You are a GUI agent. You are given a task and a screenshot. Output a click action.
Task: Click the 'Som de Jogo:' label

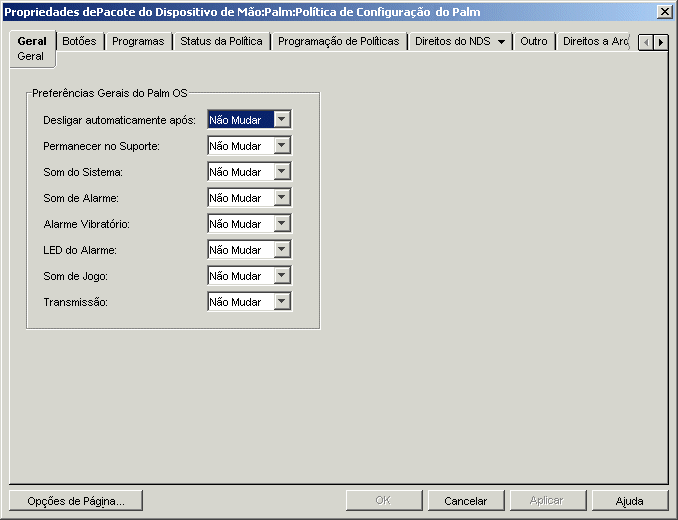pyautogui.click(x=75, y=276)
